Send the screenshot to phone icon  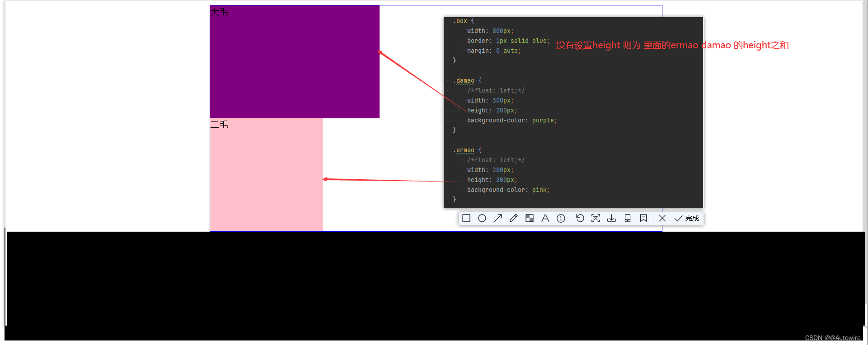pos(628,218)
